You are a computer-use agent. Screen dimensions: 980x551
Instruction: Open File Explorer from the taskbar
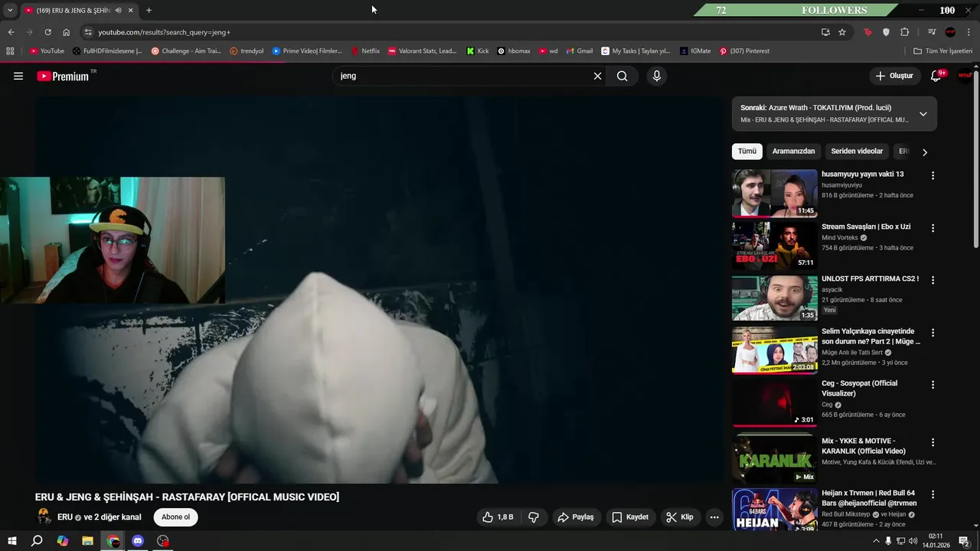pyautogui.click(x=87, y=541)
